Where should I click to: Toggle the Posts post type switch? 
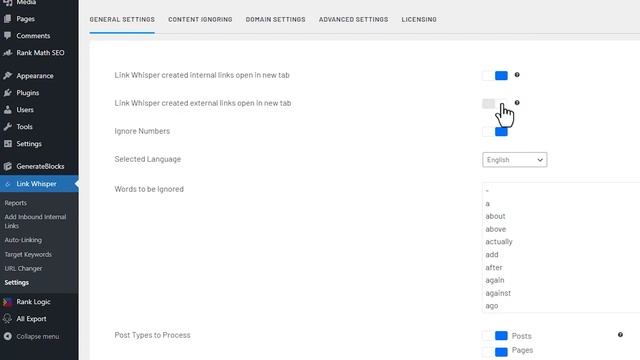pyautogui.click(x=495, y=336)
